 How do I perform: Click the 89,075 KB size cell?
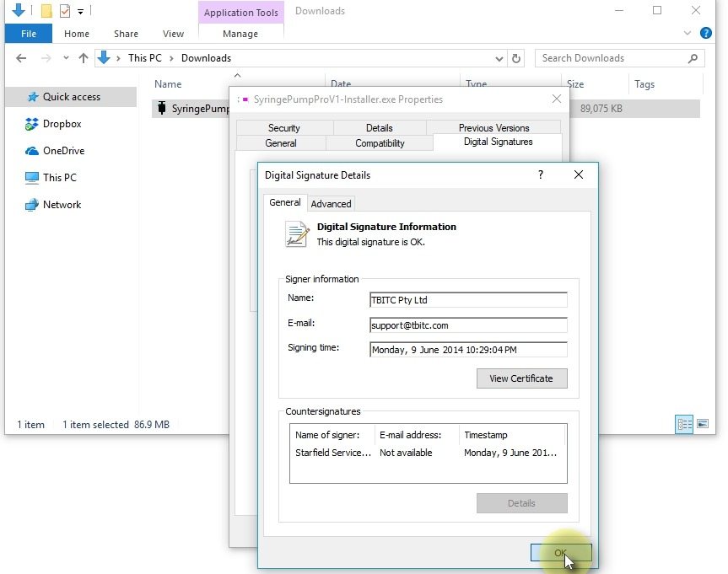pos(601,109)
